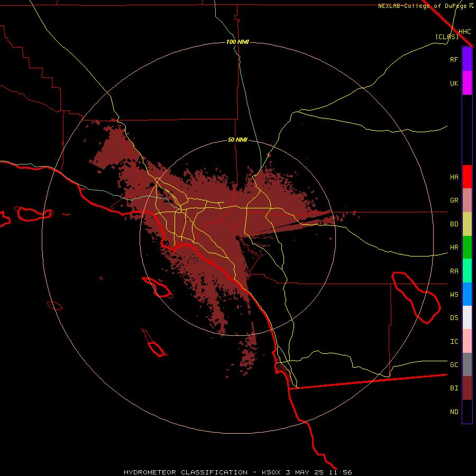476x476 pixels.
Task: Click the HA red legend swatch
Action: point(467,177)
